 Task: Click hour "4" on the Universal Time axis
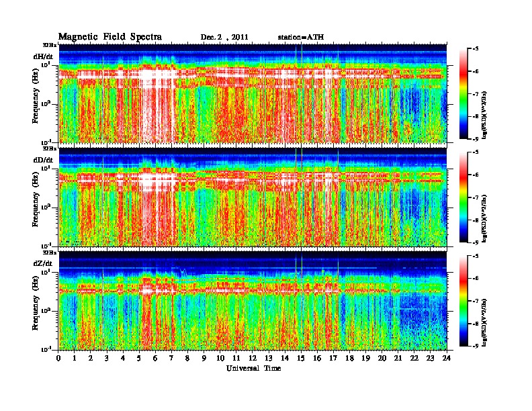123,358
